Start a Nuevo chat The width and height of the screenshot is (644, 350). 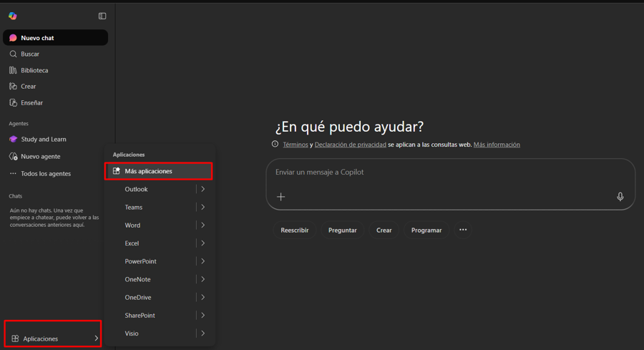tap(55, 38)
